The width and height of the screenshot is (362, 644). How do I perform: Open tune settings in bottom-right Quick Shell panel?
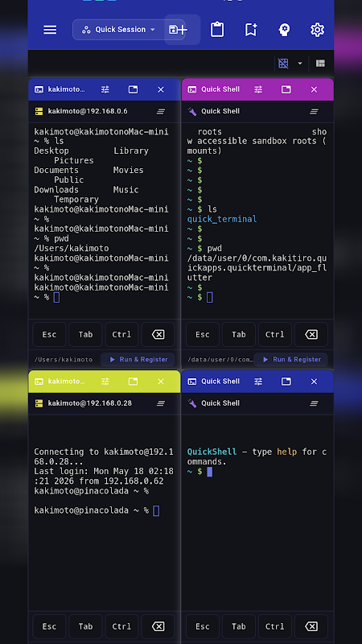[258, 382]
